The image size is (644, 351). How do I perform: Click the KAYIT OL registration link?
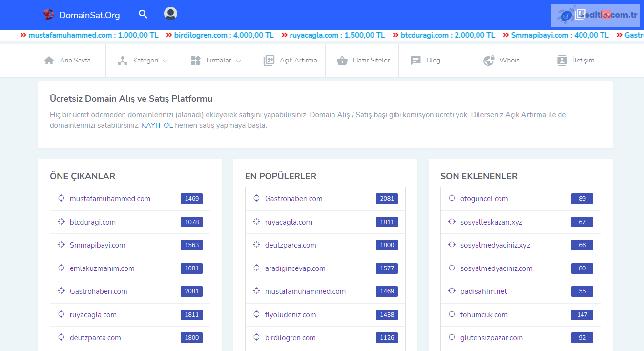tap(157, 125)
